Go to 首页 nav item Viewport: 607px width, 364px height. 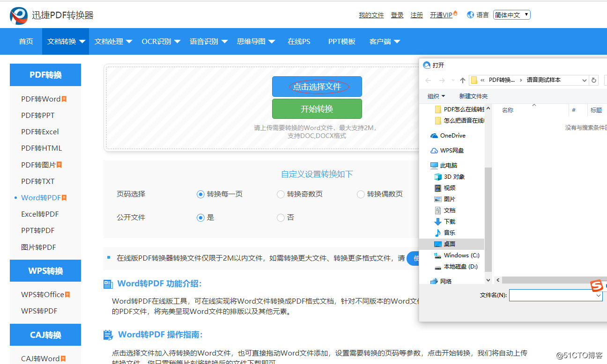[26, 41]
